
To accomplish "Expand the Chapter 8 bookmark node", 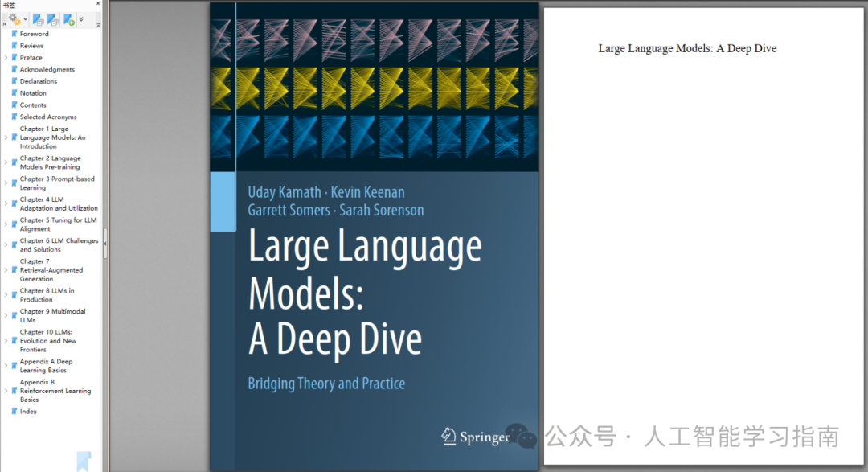I will (x=6, y=295).
